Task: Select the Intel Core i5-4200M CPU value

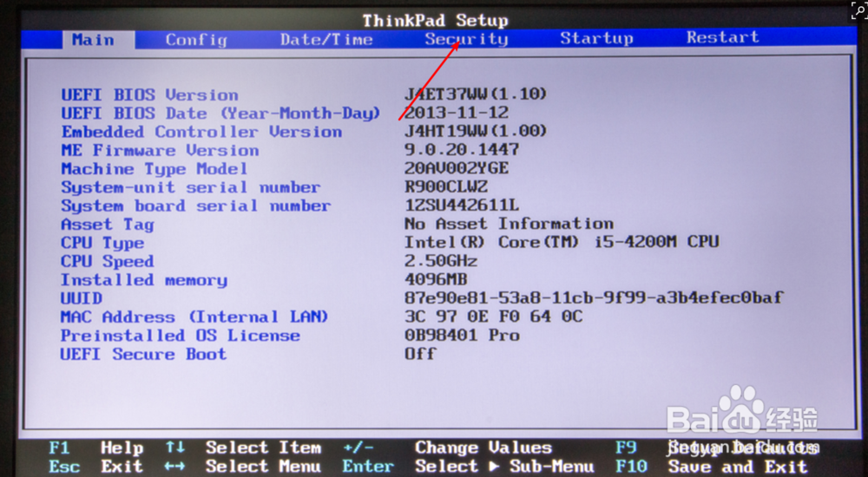Action: coord(562,242)
